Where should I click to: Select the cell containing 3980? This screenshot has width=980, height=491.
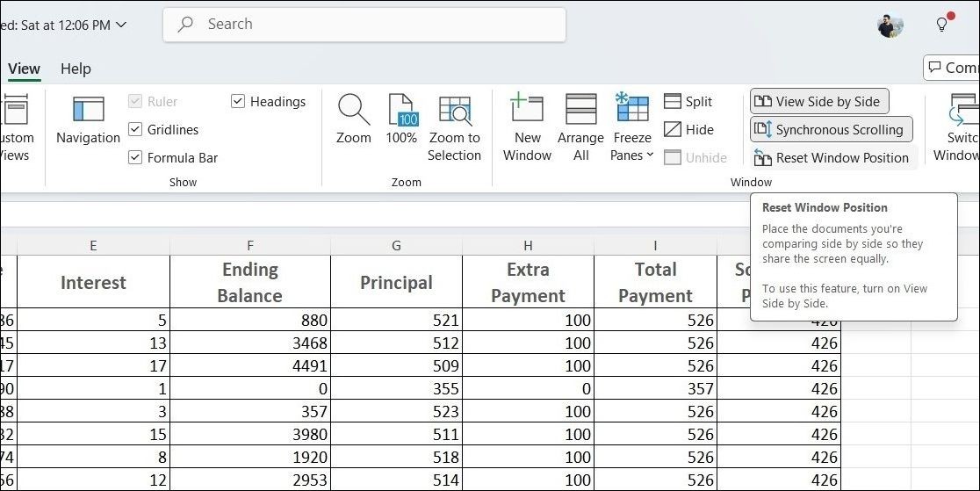tap(250, 434)
